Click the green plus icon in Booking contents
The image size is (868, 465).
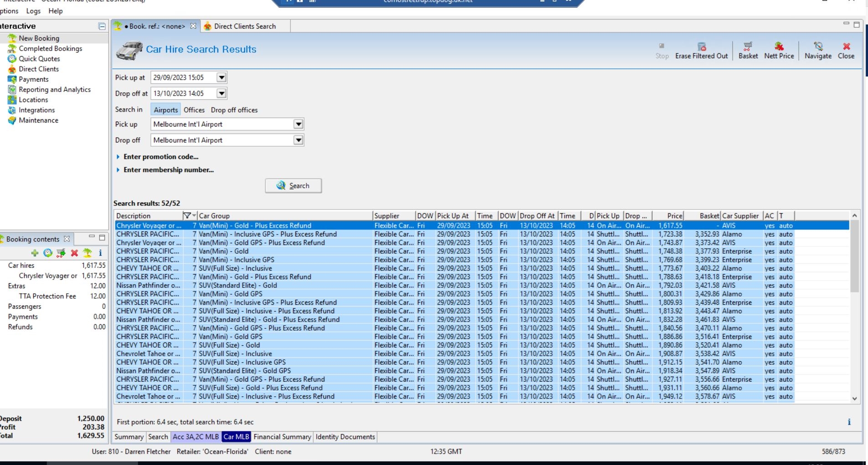(x=35, y=253)
